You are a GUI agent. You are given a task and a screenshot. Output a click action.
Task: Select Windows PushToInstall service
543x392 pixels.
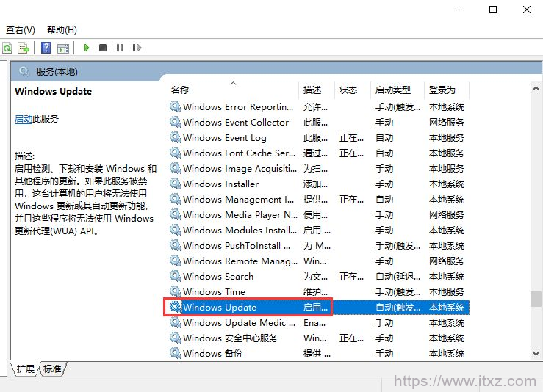[319, 246]
